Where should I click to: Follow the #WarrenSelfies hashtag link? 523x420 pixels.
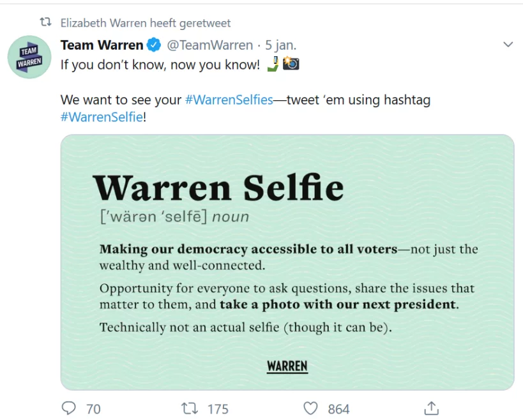tap(229, 100)
